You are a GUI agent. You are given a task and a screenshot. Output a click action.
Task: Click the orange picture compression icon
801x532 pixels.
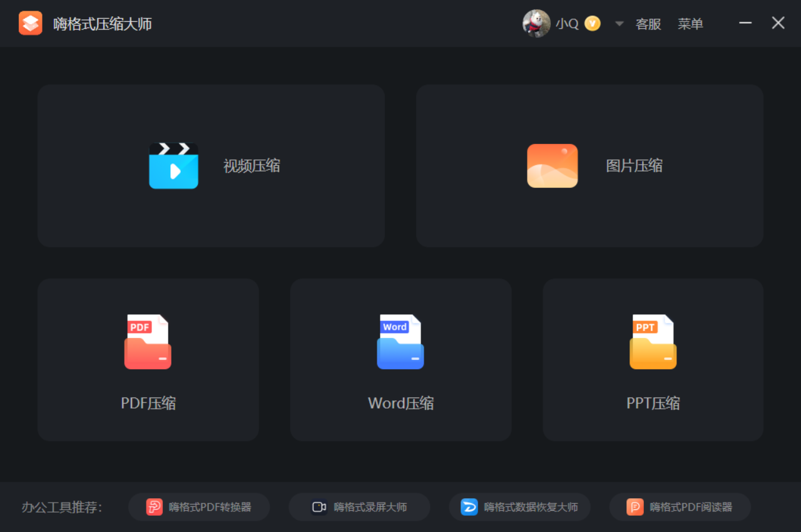(553, 166)
